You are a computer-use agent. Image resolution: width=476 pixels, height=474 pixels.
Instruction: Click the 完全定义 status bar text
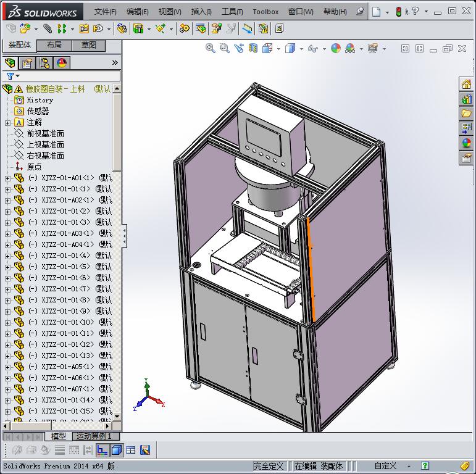click(269, 466)
